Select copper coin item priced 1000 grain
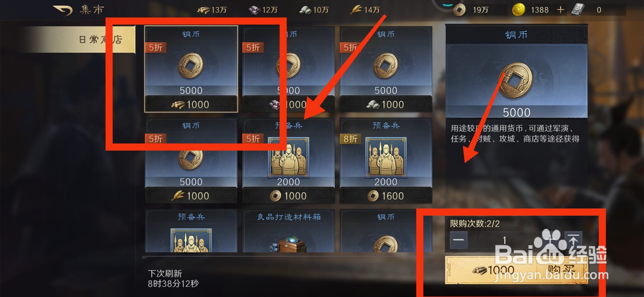The height and width of the screenshot is (297, 644). click(191, 160)
